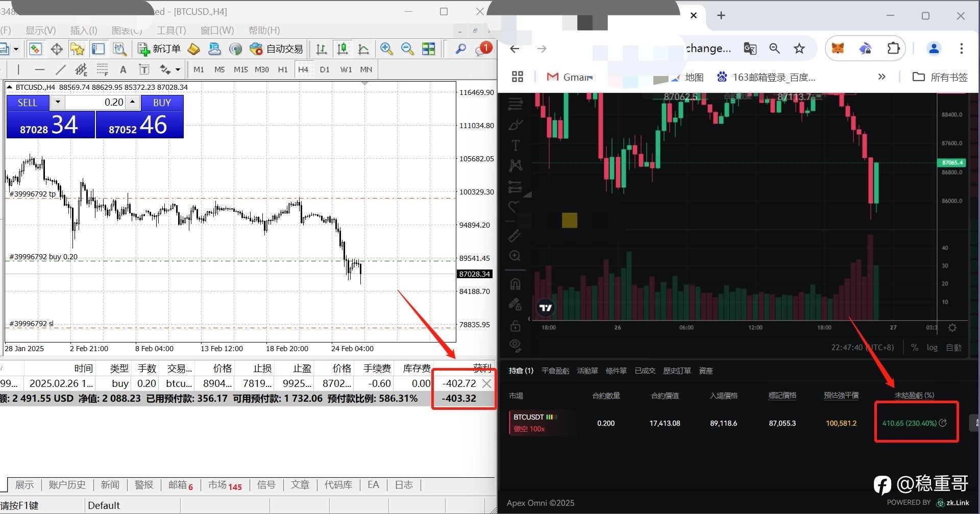Toggle TradingView magnet mode icon
The width and height of the screenshot is (980, 514).
516,284
